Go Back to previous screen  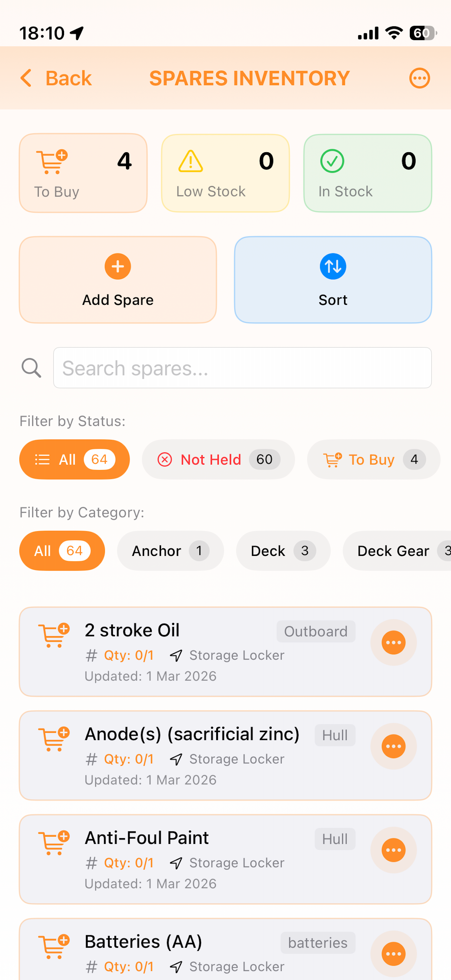pos(56,78)
